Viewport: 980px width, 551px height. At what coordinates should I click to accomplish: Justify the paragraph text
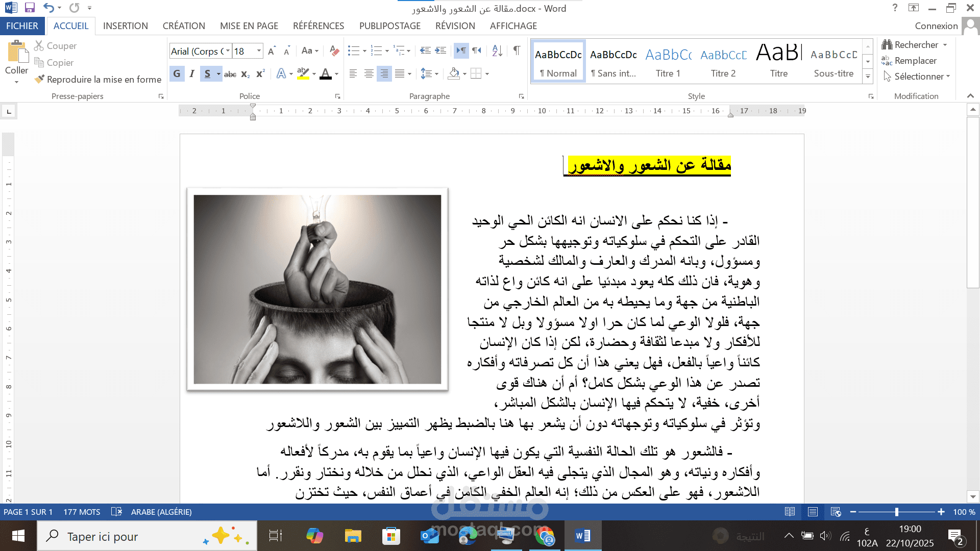click(400, 74)
